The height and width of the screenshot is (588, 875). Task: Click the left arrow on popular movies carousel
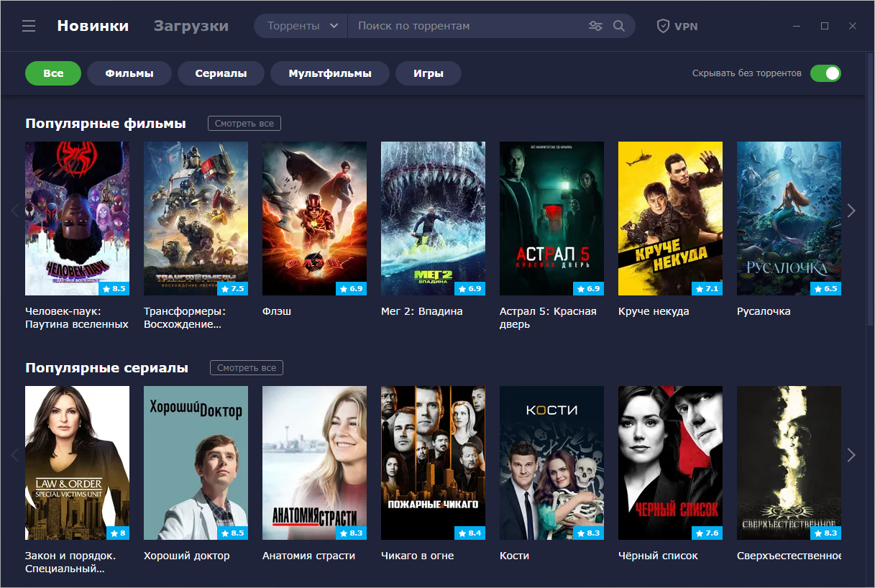point(14,211)
